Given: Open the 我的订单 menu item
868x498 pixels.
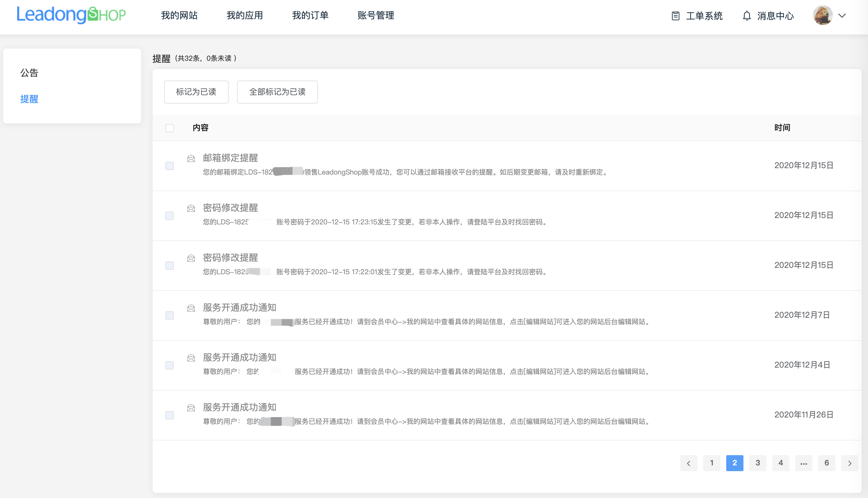Looking at the screenshot, I should pyautogui.click(x=310, y=15).
